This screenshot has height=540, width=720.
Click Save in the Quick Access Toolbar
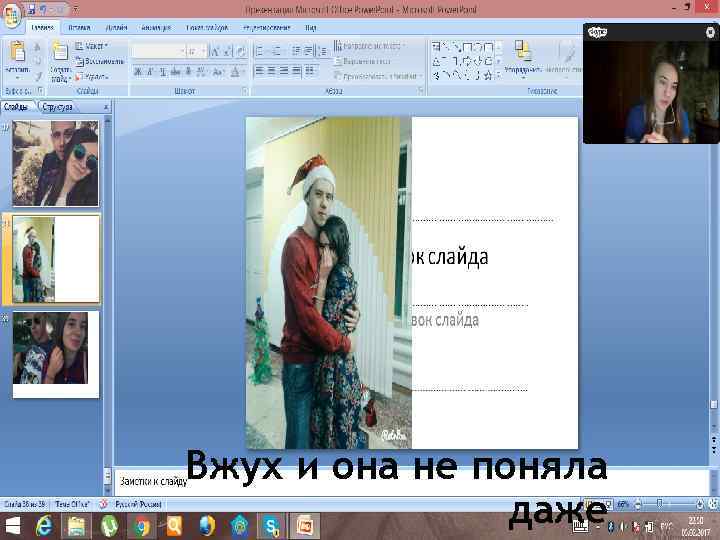[31, 9]
